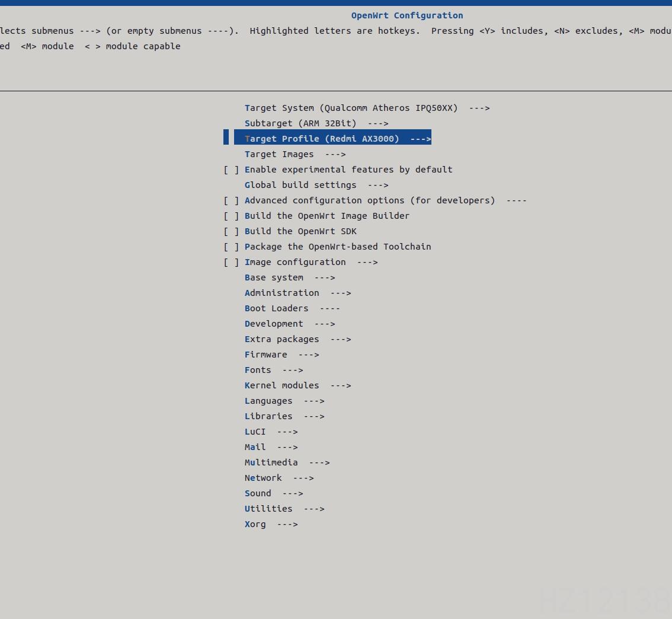This screenshot has height=619, width=672.
Task: Open Target System (Qualcomm Atheros IPQ50XX) submenu
Action: pos(367,108)
